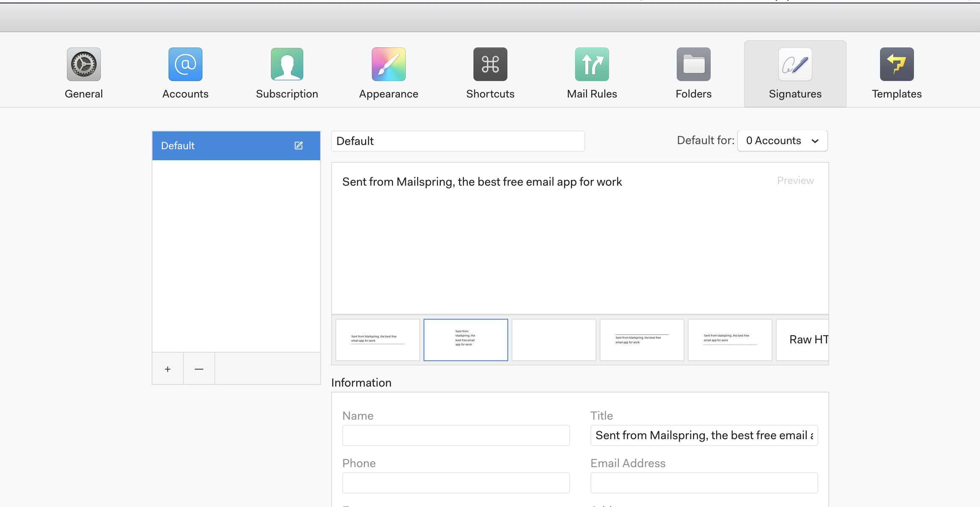Screen dimensions: 980x507
Task: Select the blank signature template
Action: (554, 340)
